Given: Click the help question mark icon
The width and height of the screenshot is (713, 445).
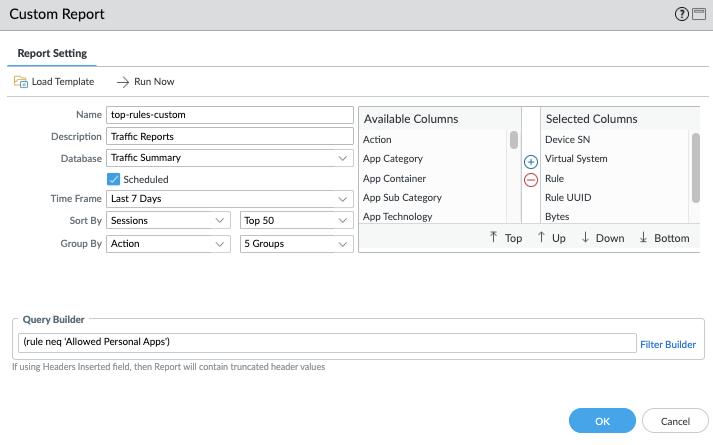Looking at the screenshot, I should [682, 14].
